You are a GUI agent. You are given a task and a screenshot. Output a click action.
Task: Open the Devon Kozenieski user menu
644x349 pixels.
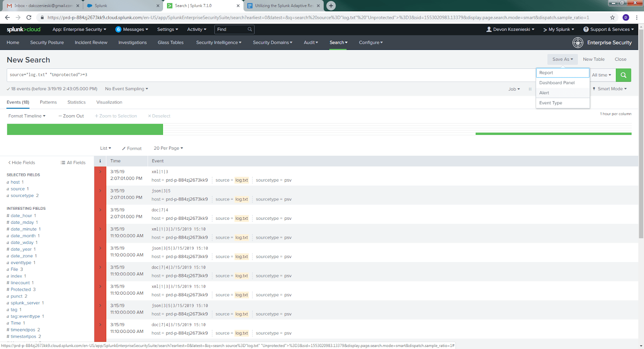[x=510, y=29]
